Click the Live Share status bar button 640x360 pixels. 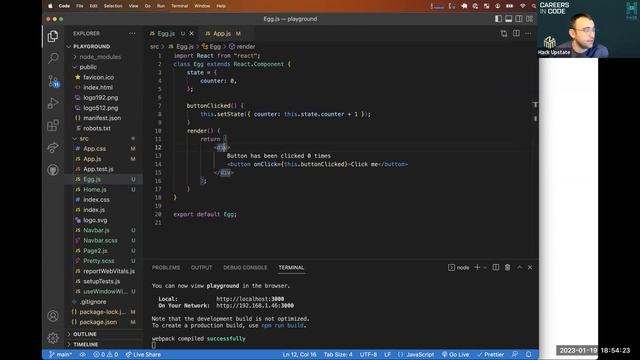pos(143,354)
